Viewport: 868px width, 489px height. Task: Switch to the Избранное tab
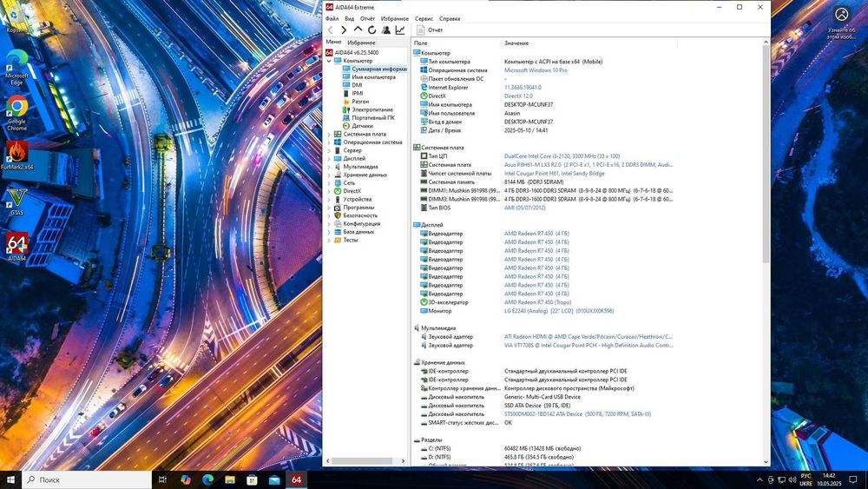(x=361, y=43)
